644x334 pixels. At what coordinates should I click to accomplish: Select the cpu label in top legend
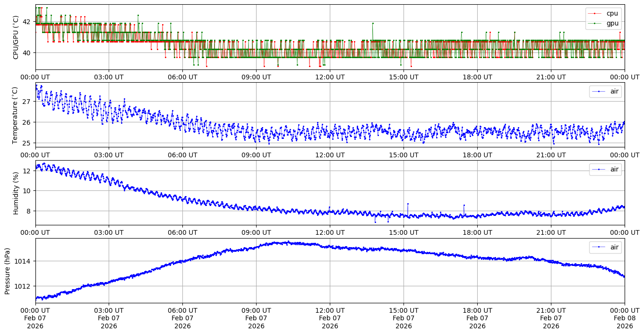[x=612, y=14]
